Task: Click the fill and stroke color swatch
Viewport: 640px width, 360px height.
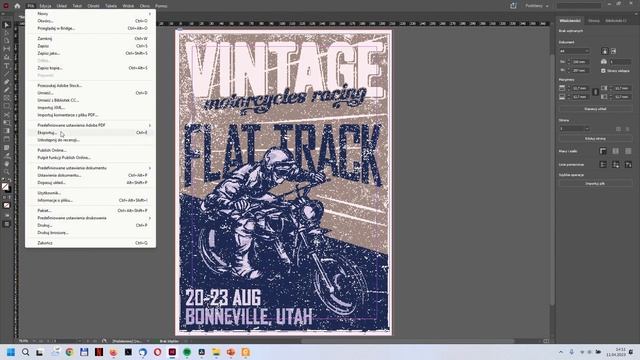Action: (x=6, y=187)
